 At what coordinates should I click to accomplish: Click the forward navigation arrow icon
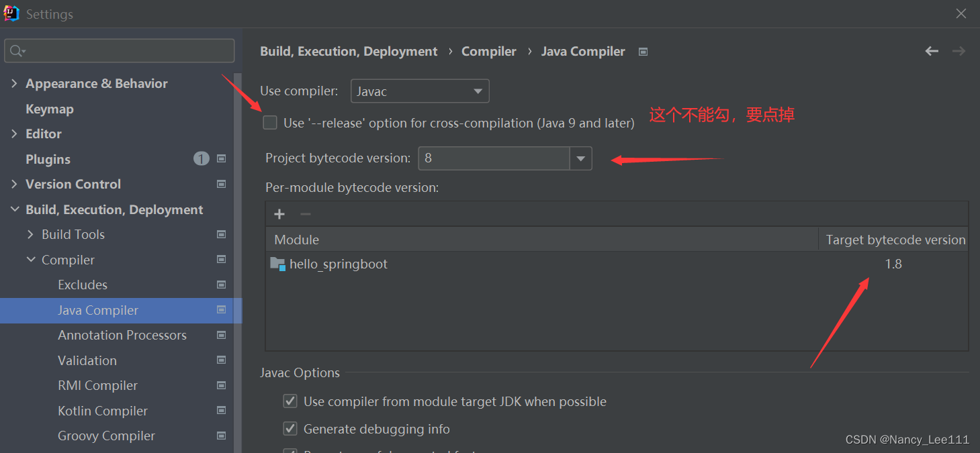[959, 50]
